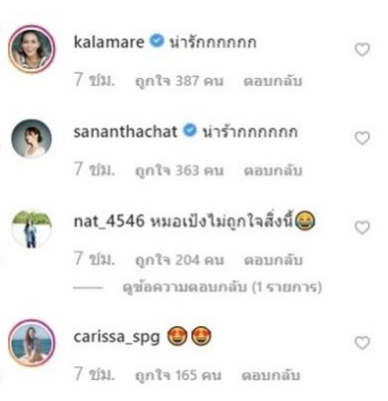Tap heart next to nat_4546 comment
Viewport: 388px width, 401px height.
362,228
